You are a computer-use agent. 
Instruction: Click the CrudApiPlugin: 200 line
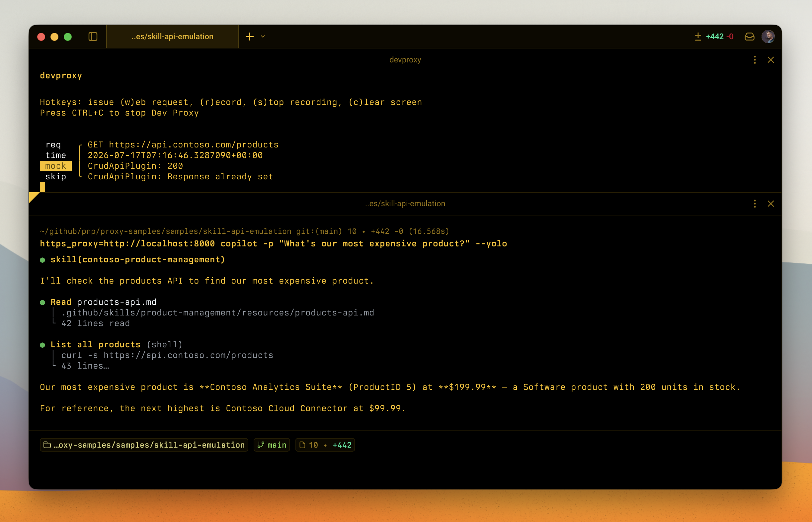tap(135, 166)
